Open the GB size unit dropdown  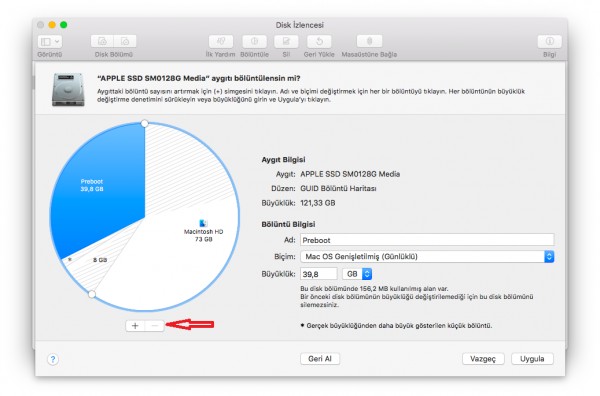pyautogui.click(x=357, y=274)
